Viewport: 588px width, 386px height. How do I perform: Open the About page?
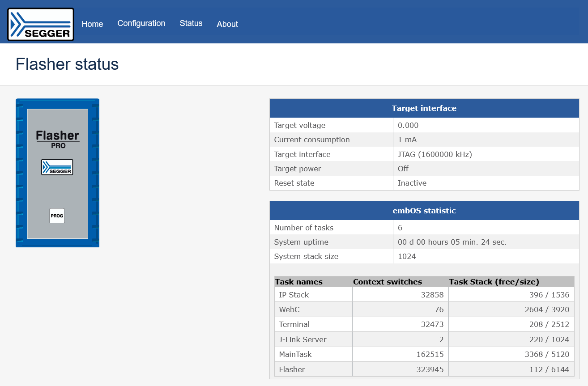tap(227, 24)
